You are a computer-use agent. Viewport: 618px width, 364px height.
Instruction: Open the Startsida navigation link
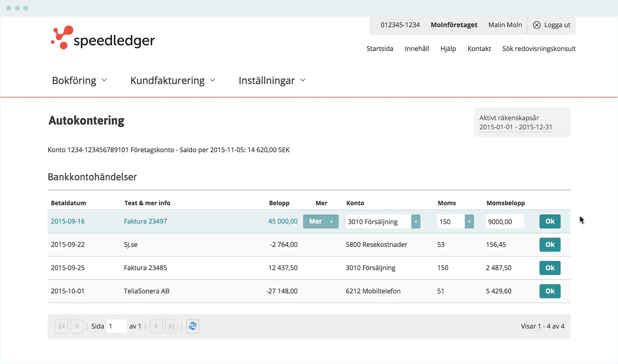(380, 49)
